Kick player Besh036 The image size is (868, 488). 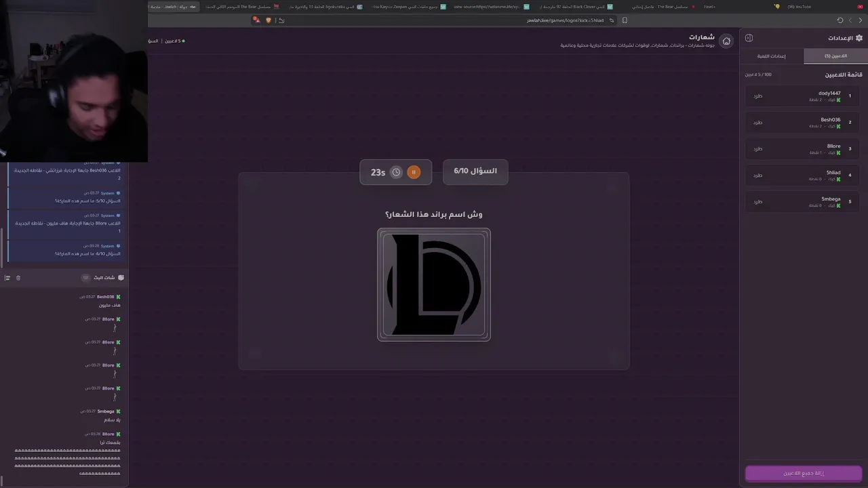758,123
